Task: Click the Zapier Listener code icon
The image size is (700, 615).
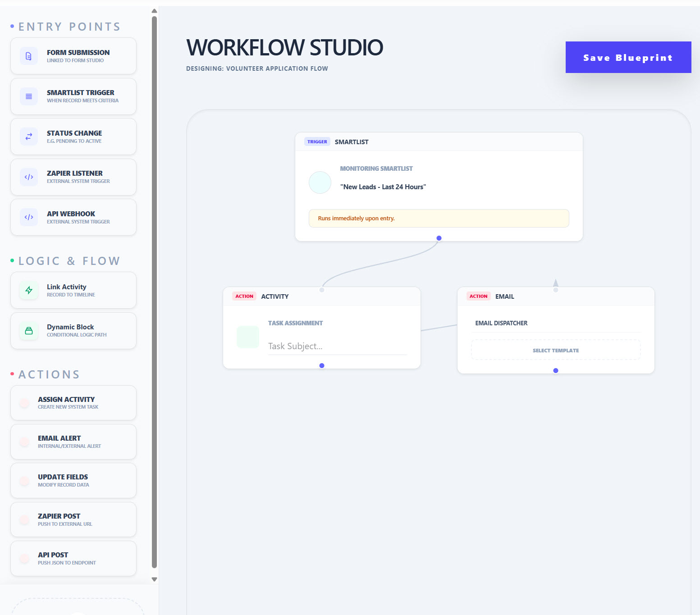Action: (x=28, y=177)
